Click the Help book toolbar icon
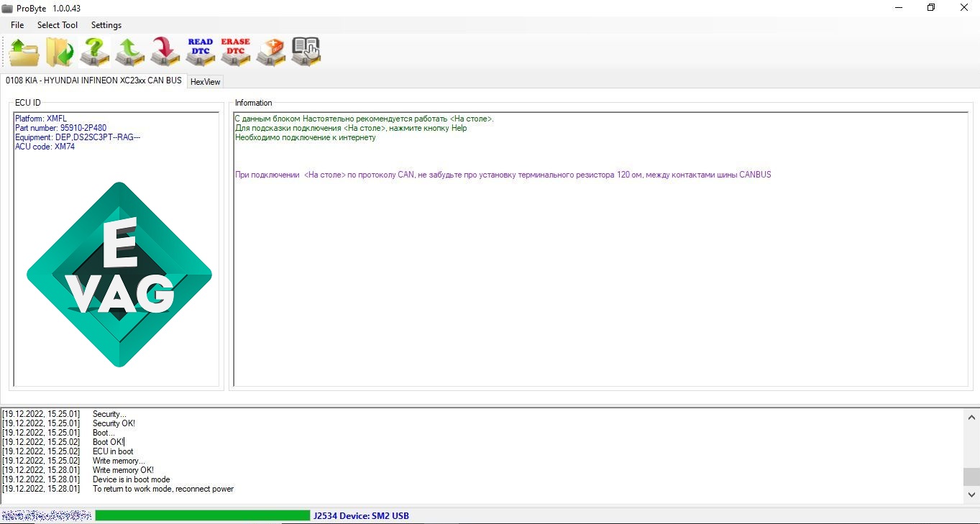 306,52
